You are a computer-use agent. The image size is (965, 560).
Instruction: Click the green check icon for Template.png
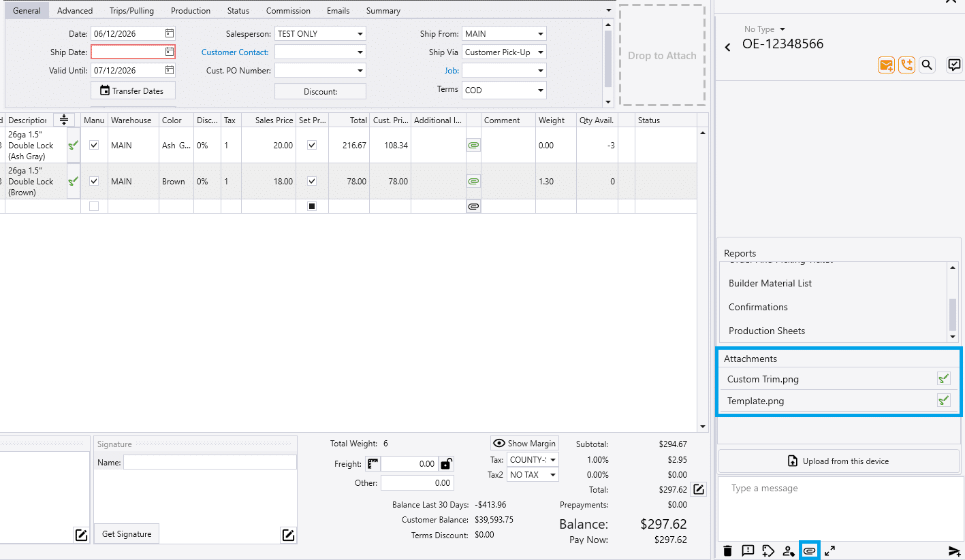[x=943, y=401]
